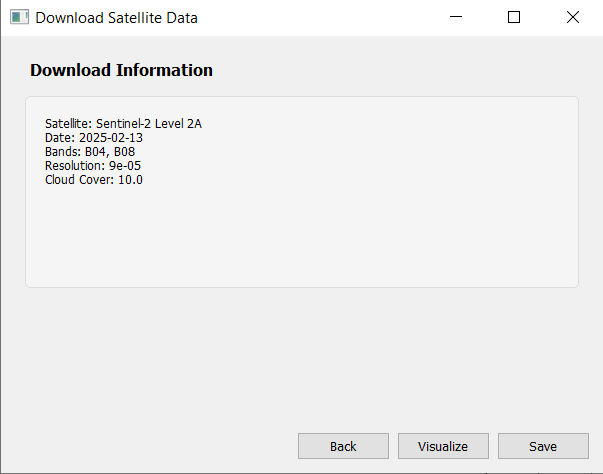Click the Satellite label in info panel
The height and width of the screenshot is (474, 603).
(67, 123)
